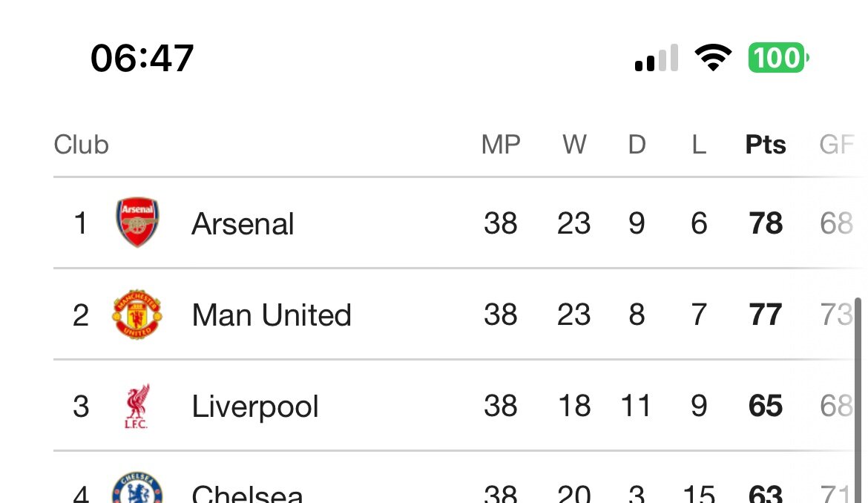This screenshot has height=503, width=868.
Task: Open the Arsenal team name
Action: point(243,224)
